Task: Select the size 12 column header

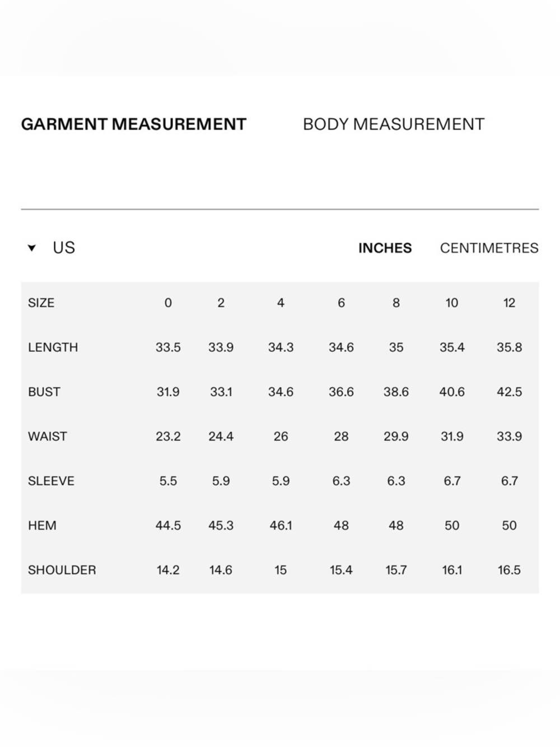Action: pyautogui.click(x=509, y=303)
